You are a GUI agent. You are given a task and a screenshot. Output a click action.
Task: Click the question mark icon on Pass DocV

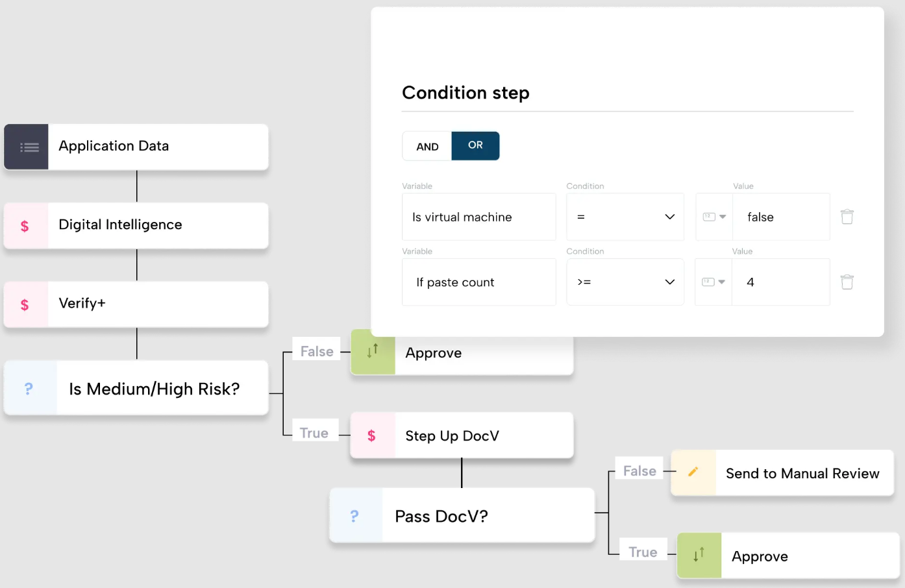coord(354,515)
